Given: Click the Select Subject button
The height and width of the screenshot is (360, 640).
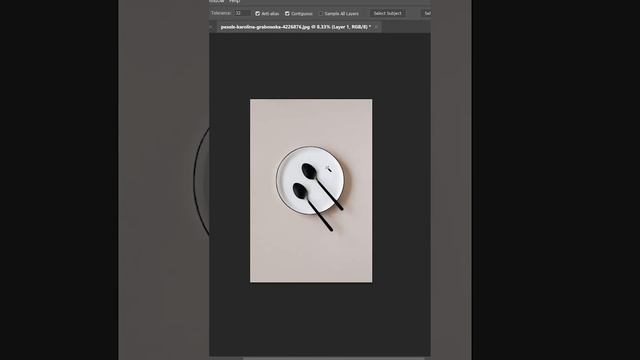Looking at the screenshot, I should (387, 13).
